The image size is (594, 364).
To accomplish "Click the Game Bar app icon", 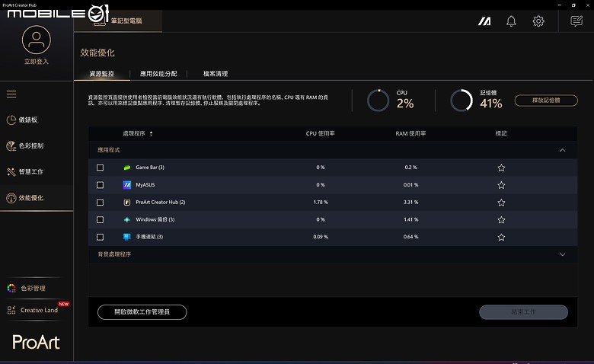I will (x=127, y=168).
